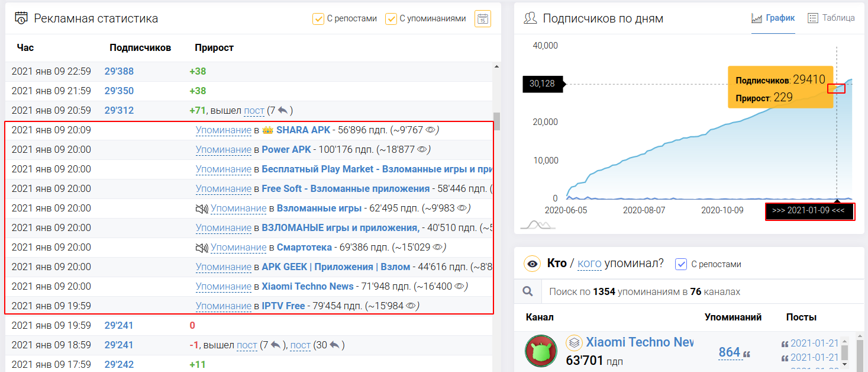Click the eye icon in Xiaomi Techno News row

click(460, 286)
